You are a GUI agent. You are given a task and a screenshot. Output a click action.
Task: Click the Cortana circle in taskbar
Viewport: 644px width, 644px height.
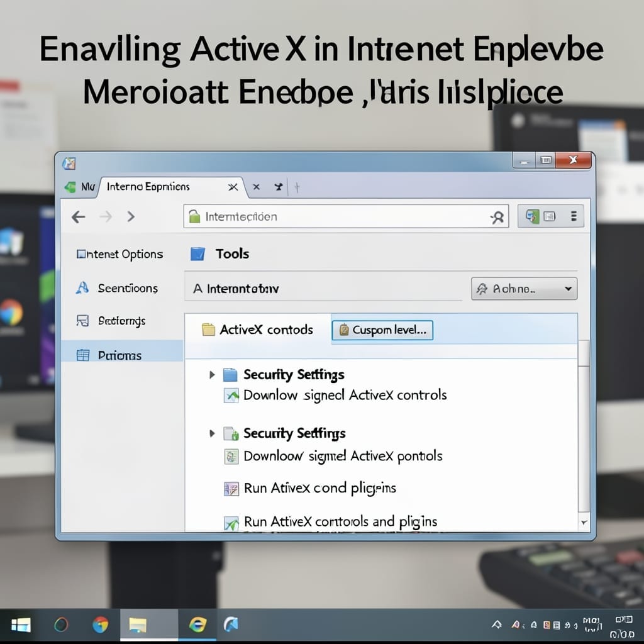click(61, 625)
